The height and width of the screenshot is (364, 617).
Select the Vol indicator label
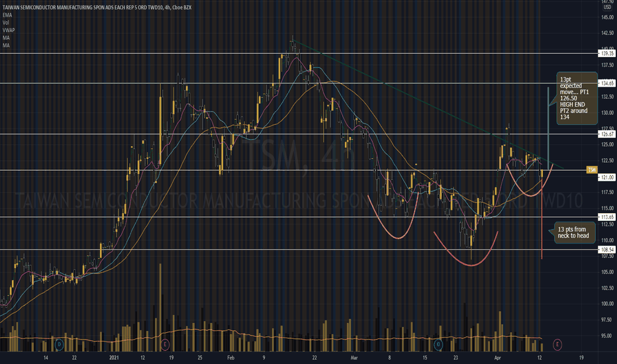point(6,23)
